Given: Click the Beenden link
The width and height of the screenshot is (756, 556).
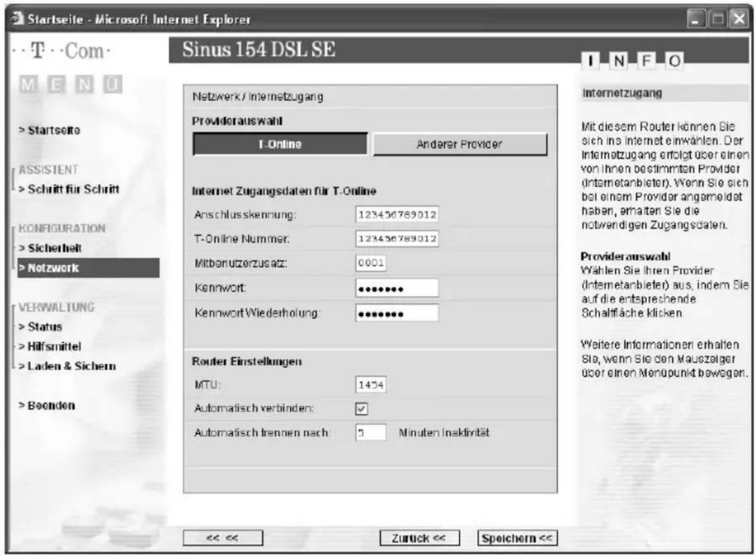Looking at the screenshot, I should tap(46, 405).
